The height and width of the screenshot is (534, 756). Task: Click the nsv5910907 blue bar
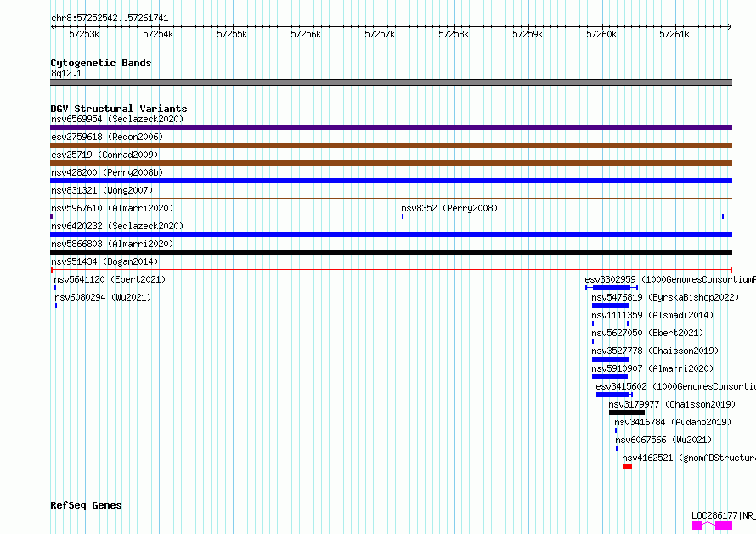click(610, 377)
